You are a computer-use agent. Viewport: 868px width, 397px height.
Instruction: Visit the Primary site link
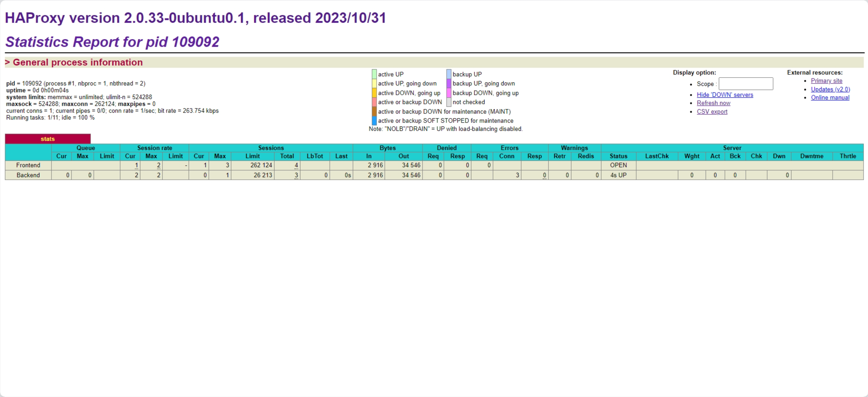pos(827,81)
